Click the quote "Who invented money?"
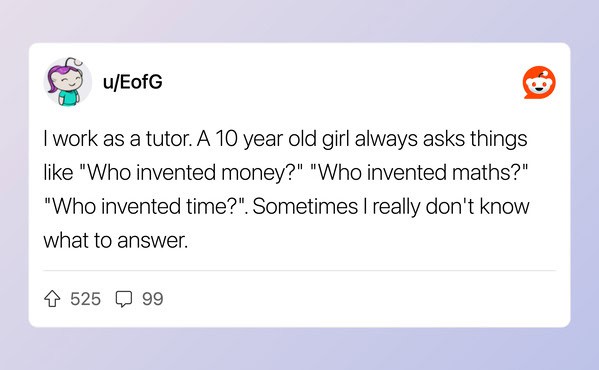Image resolution: width=599 pixels, height=370 pixels. tap(192, 173)
